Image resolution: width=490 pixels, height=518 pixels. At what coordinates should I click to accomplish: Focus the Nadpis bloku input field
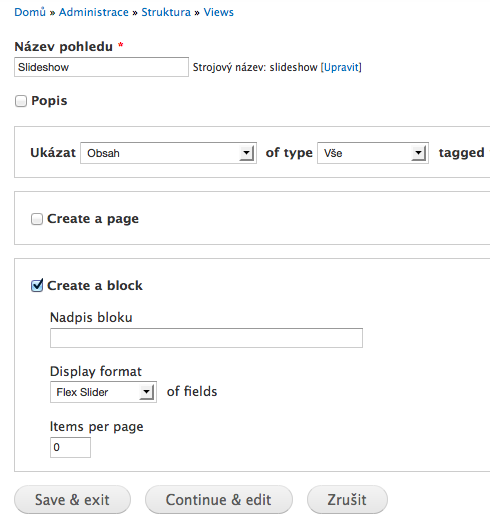tap(206, 338)
